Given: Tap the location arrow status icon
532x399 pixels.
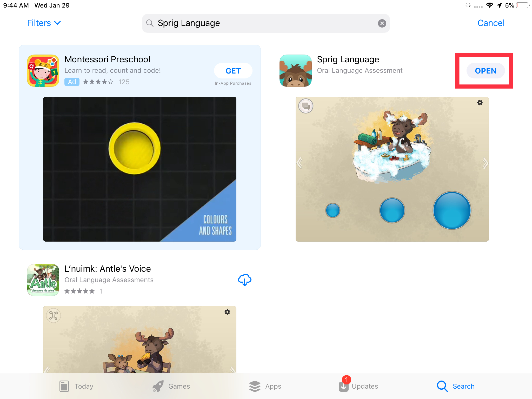Looking at the screenshot, I should point(499,5).
